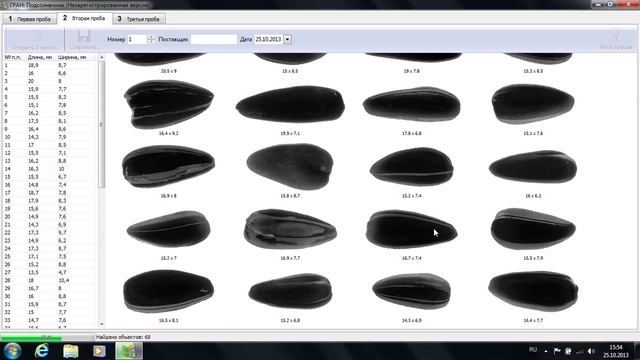This screenshot has width=640, height=360.
Task: Click the seed image labeled 15.2 x 7.4
Action: coord(411,167)
